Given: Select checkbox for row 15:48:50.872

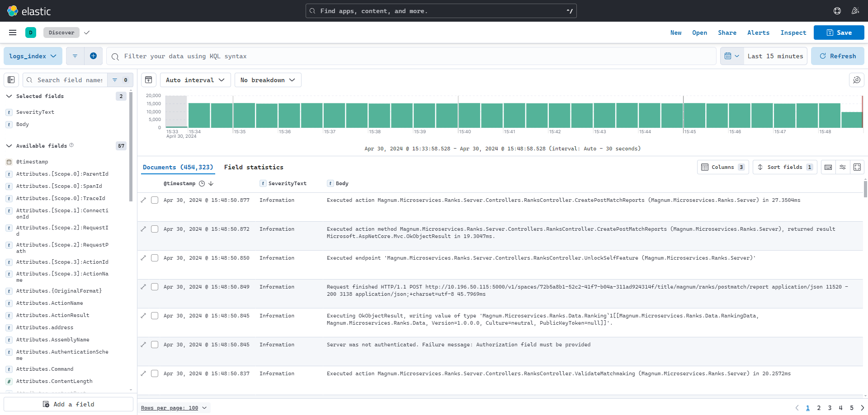Looking at the screenshot, I should 155,229.
